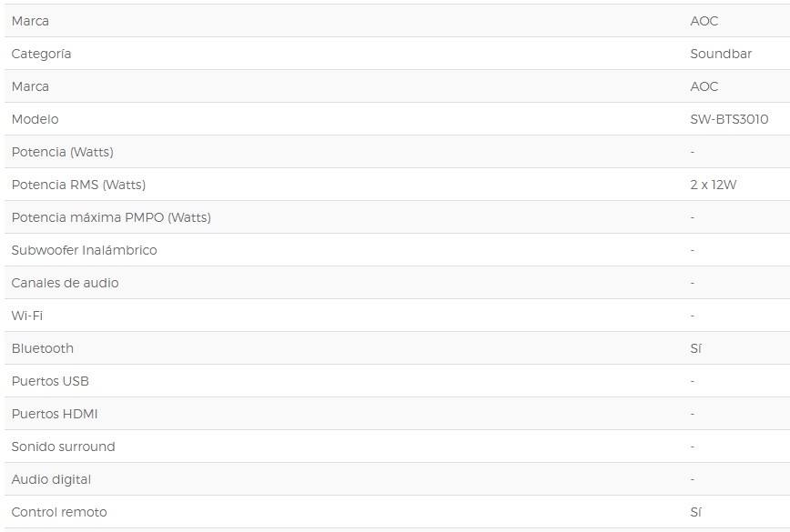The height and width of the screenshot is (532, 790).
Task: Click the dash value in the Wi-Fi row
Action: pos(693,316)
